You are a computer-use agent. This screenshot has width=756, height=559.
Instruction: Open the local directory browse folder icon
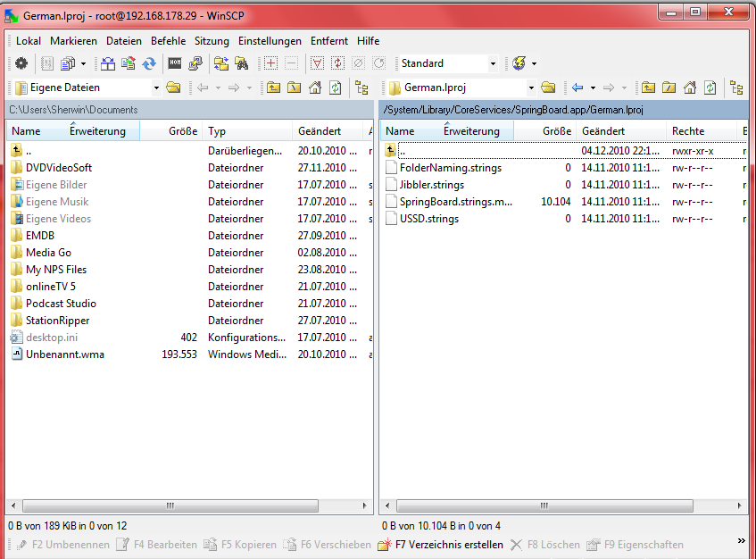tap(173, 88)
